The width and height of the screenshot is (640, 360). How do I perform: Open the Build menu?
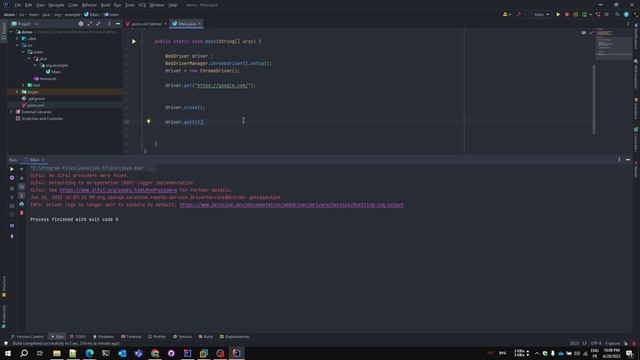[x=105, y=5]
